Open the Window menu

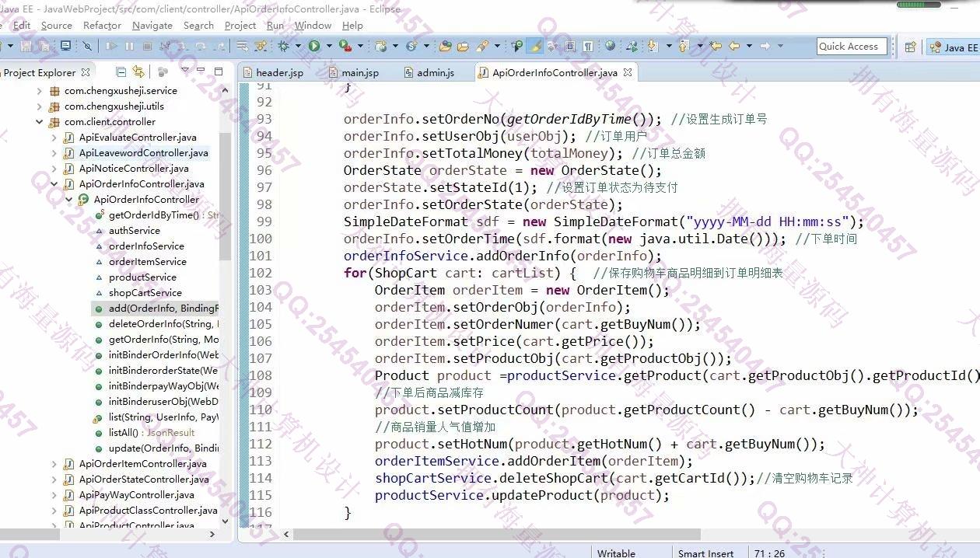(x=313, y=25)
